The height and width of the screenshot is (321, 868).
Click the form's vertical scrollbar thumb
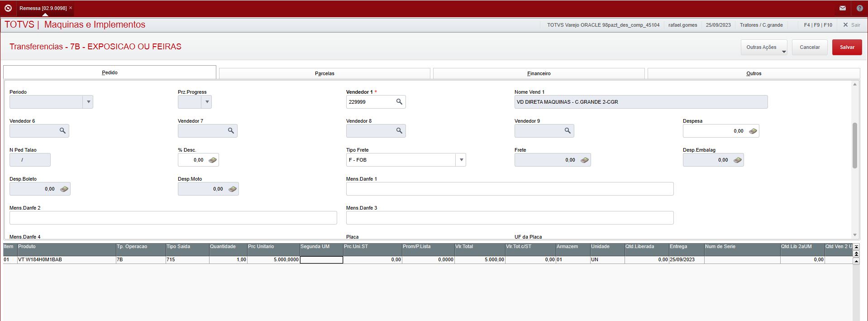coord(855,145)
